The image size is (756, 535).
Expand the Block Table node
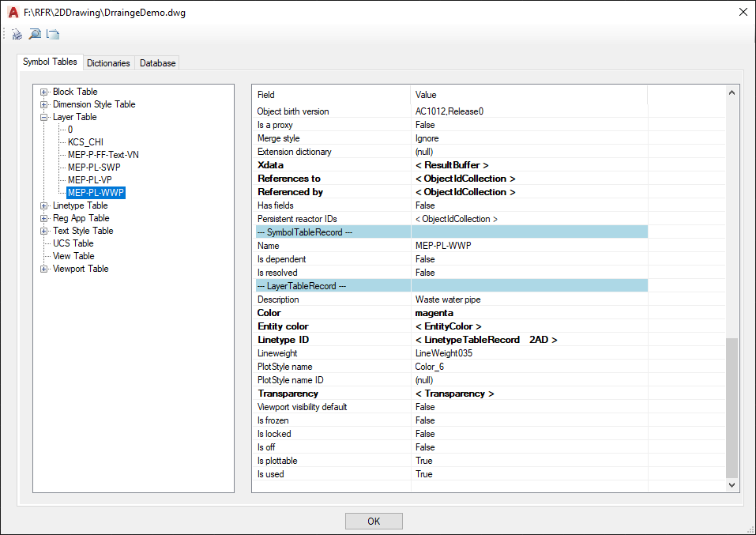tap(44, 92)
